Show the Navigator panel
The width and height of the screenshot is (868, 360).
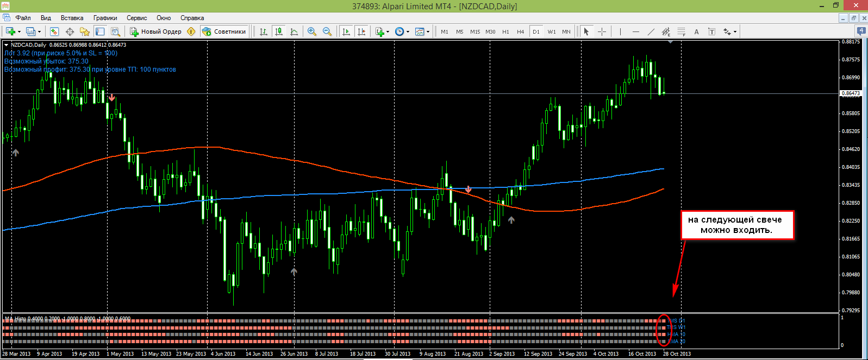point(85,31)
